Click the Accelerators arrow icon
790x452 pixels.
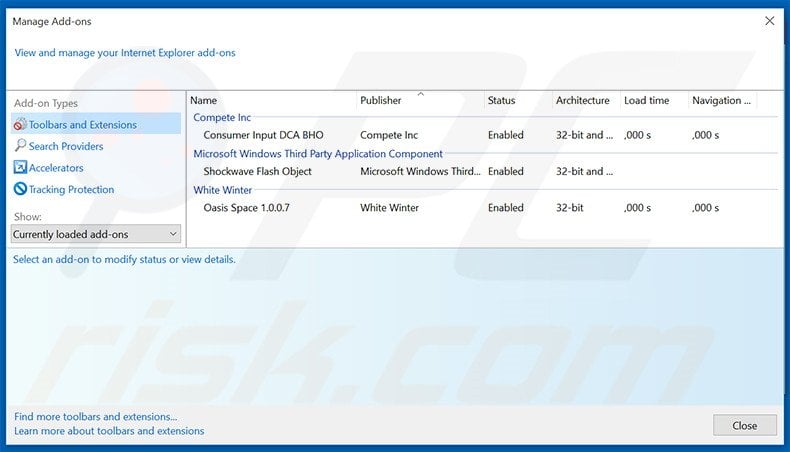(x=20, y=168)
